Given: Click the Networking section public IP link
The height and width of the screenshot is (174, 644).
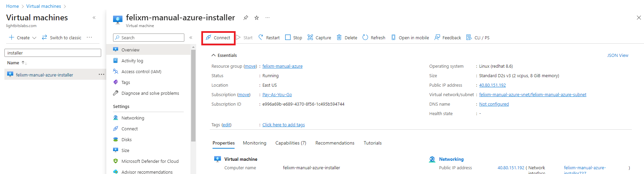Looking at the screenshot, I should 511,168.
